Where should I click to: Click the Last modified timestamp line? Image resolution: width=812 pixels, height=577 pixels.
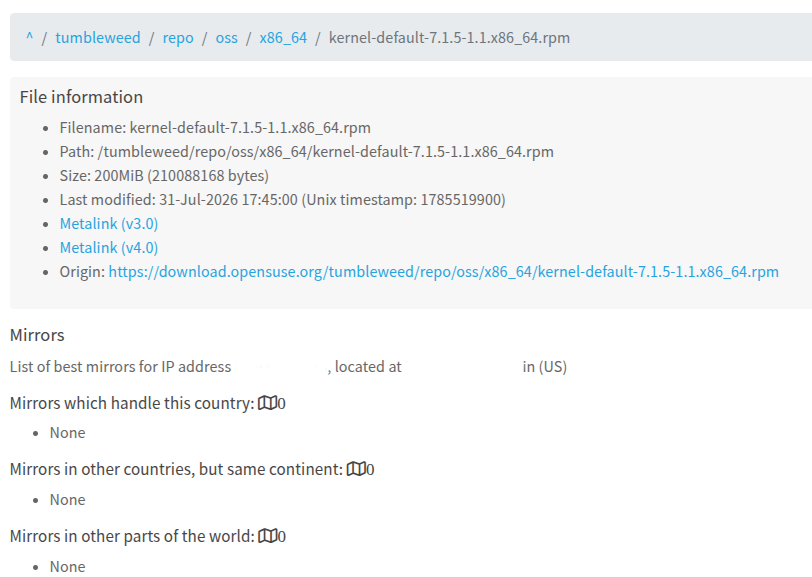pyautogui.click(x=282, y=200)
